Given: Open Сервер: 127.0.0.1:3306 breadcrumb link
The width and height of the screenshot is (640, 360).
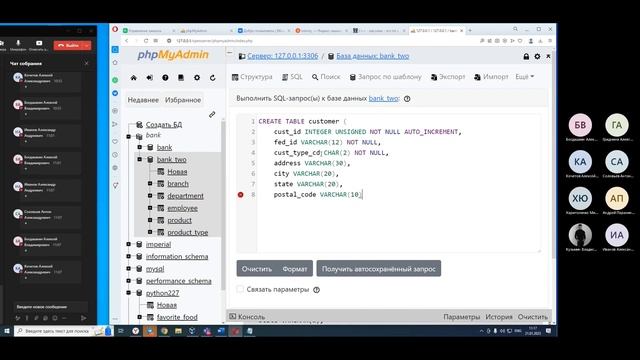Looking at the screenshot, I should pyautogui.click(x=282, y=56).
